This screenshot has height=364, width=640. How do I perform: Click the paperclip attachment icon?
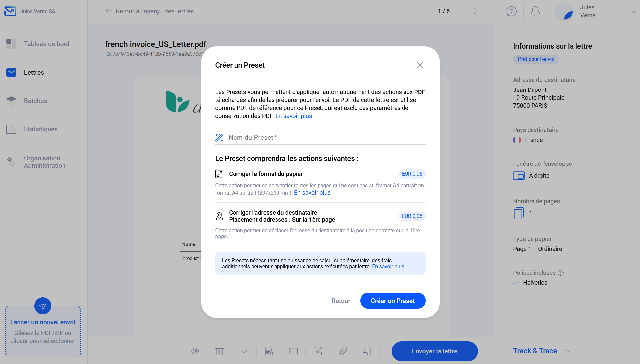[x=343, y=351]
